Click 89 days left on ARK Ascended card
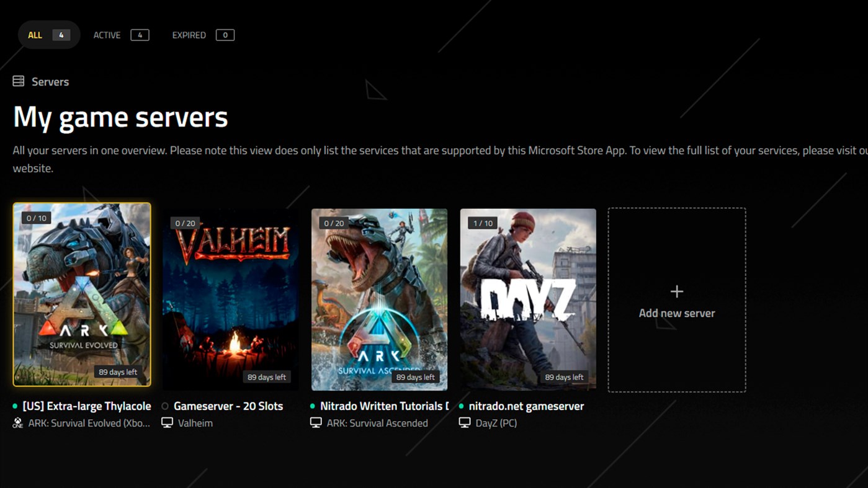 (x=416, y=377)
